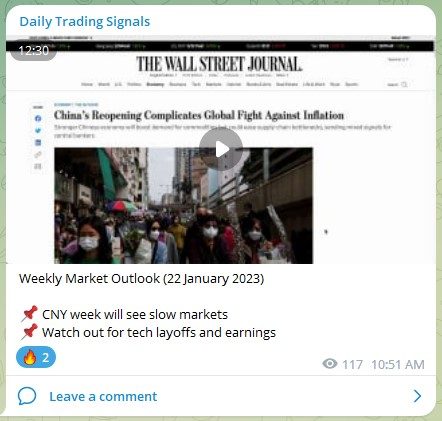Click the street crowd photo thumbnail
The image size is (442, 421).
183,206
